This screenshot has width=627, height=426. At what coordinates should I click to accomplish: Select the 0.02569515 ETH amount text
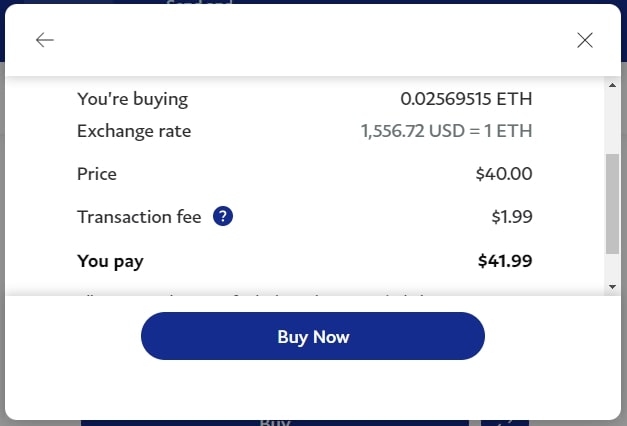point(466,99)
